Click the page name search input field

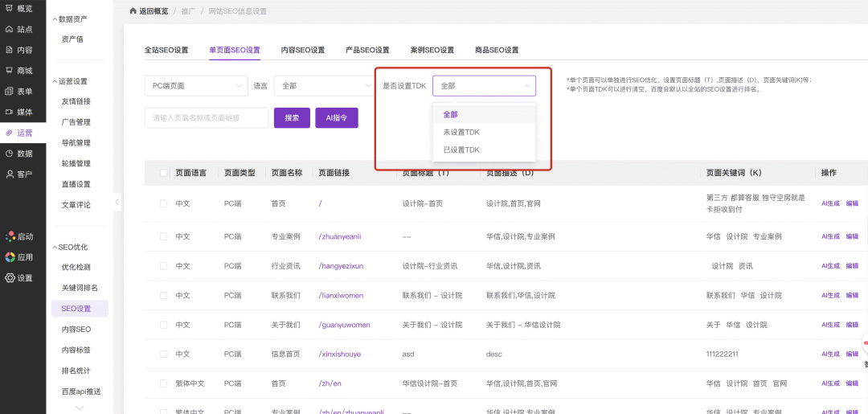[207, 118]
